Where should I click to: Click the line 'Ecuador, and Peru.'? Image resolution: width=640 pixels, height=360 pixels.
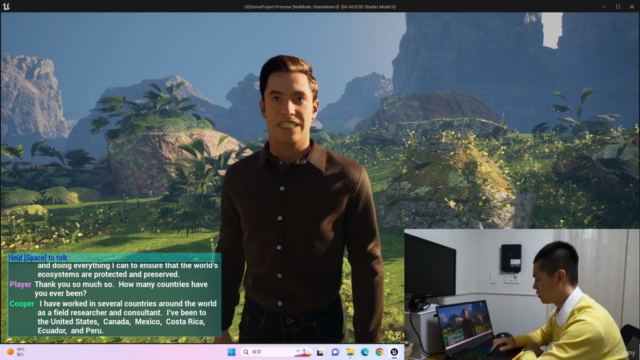(x=71, y=331)
